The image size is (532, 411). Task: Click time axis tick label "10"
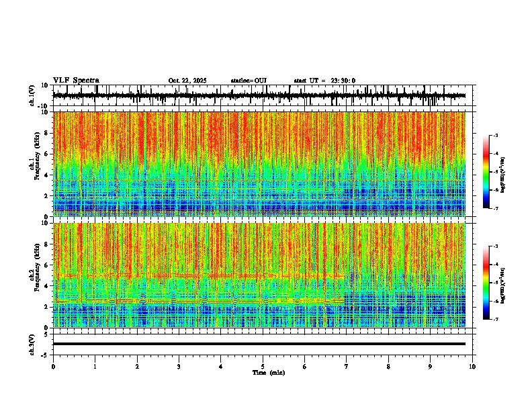click(472, 367)
